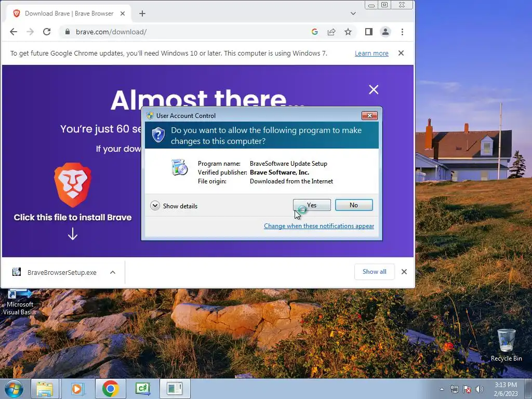This screenshot has width=532, height=399.
Task: Expand Show details chevron in UAC dialog
Action: (155, 206)
